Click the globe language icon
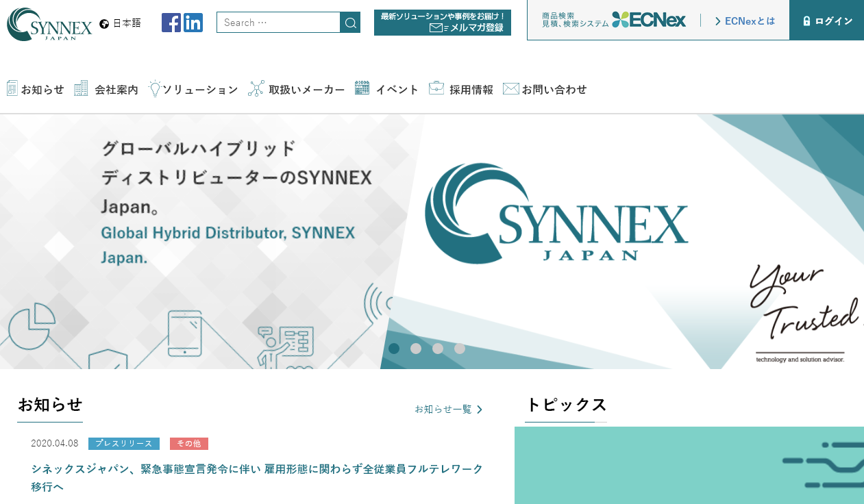The image size is (864, 504). click(x=104, y=23)
